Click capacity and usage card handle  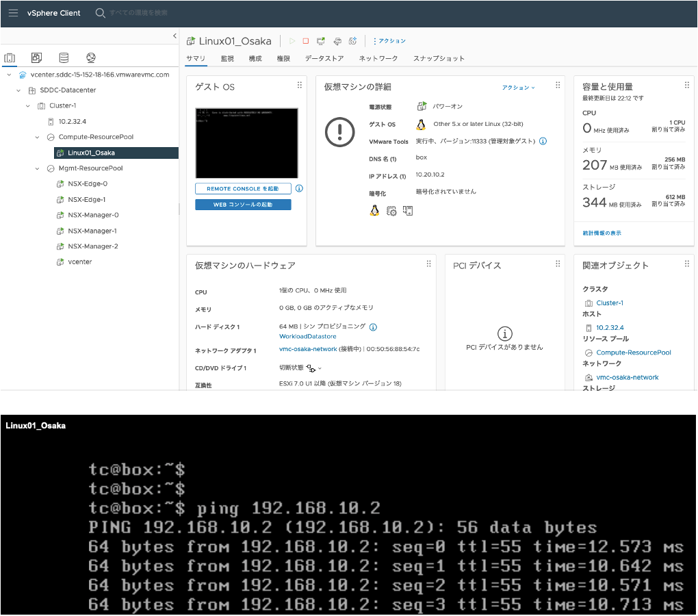tap(687, 85)
